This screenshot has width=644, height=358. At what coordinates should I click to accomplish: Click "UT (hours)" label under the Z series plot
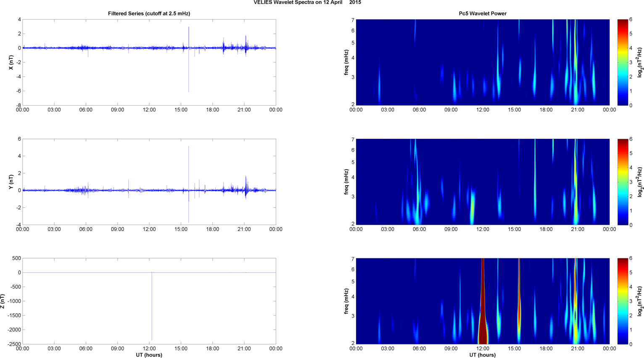click(149, 355)
